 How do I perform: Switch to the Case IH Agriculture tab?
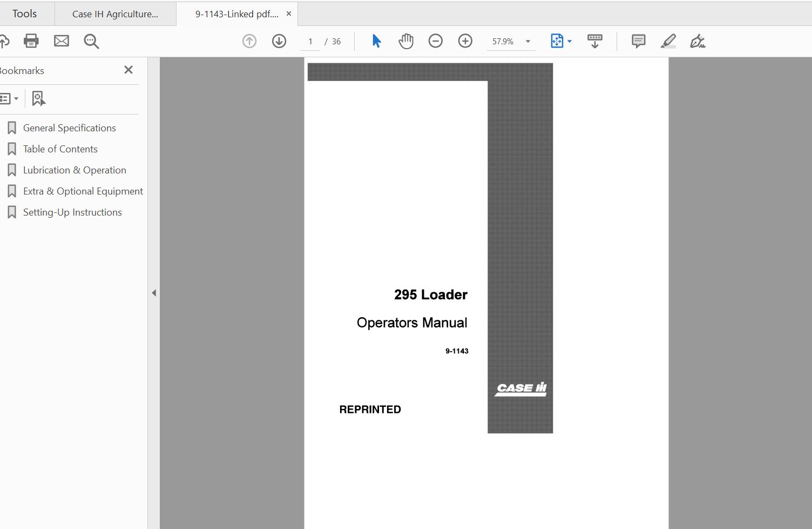coord(115,14)
